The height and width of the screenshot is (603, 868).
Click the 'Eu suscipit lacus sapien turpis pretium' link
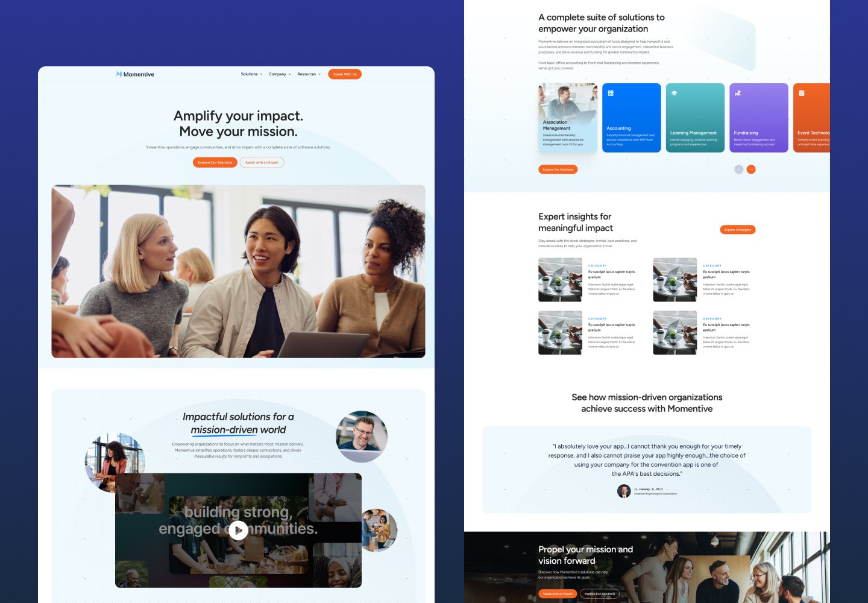click(x=611, y=275)
